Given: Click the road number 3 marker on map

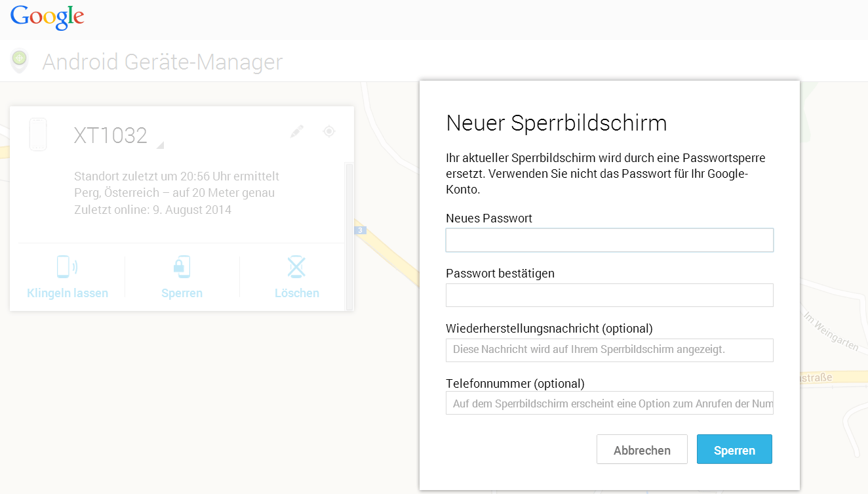Looking at the screenshot, I should click(x=360, y=230).
